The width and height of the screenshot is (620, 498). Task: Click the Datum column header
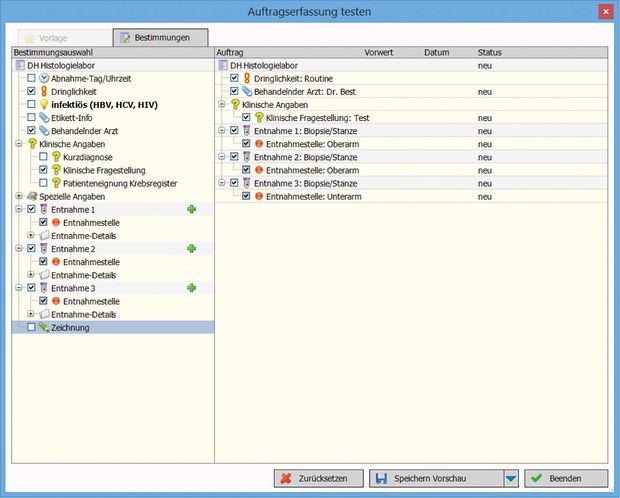pos(437,52)
